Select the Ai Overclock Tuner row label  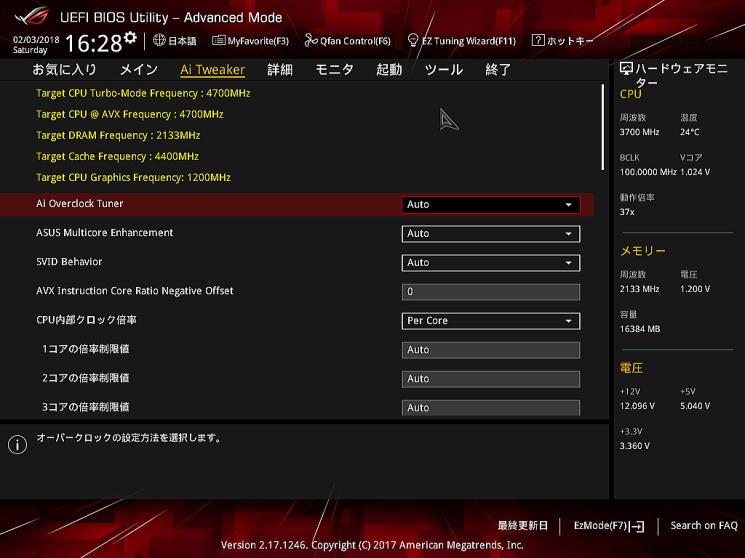pos(80,203)
